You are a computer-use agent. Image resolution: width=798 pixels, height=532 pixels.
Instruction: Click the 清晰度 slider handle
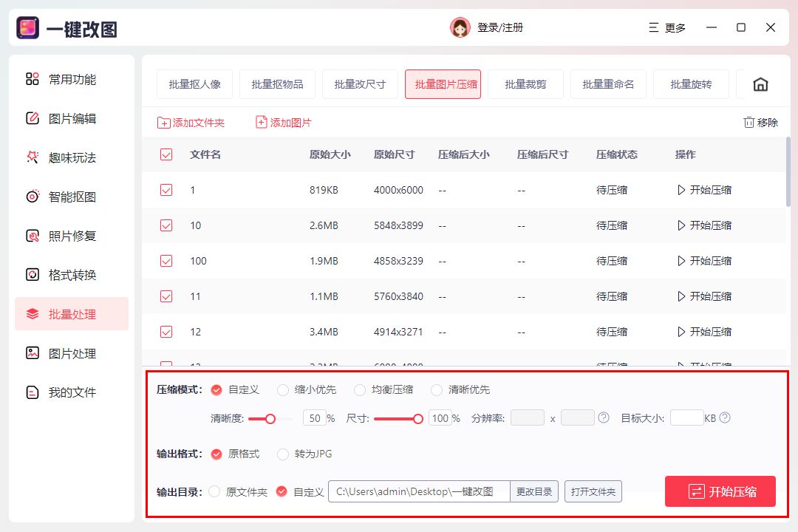(x=270, y=419)
